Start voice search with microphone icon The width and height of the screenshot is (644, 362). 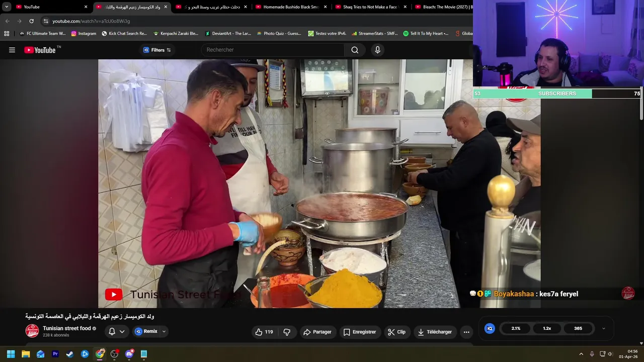click(x=377, y=50)
